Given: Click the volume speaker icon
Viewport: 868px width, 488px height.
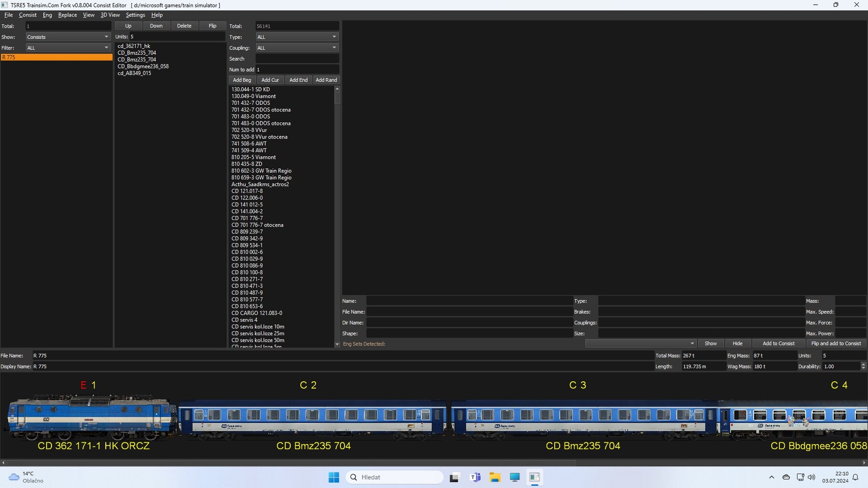Looking at the screenshot, I should (811, 477).
